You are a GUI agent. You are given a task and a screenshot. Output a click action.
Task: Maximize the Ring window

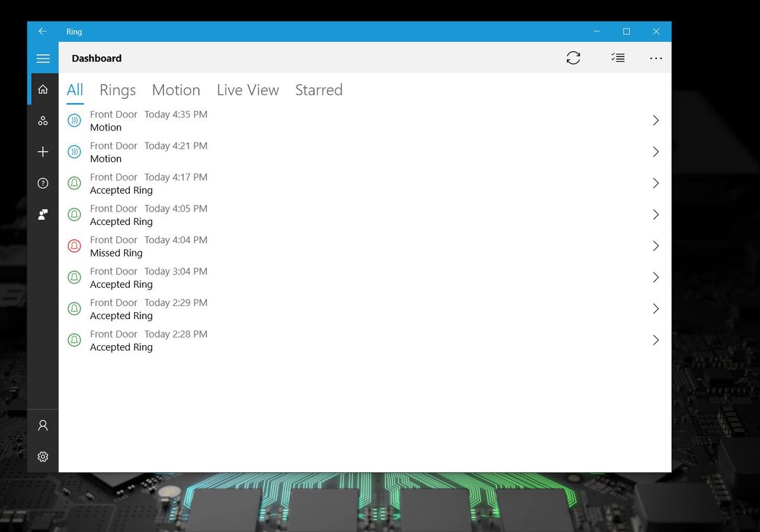(626, 31)
